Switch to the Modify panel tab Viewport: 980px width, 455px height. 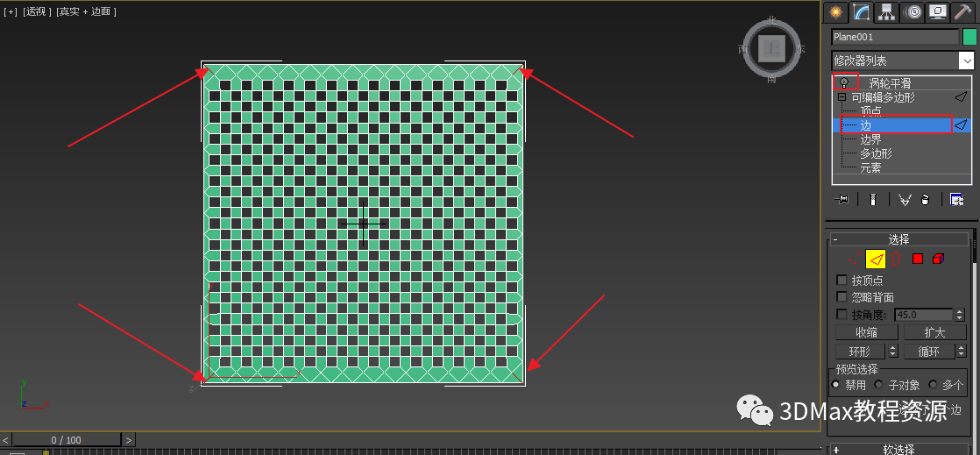[862, 11]
